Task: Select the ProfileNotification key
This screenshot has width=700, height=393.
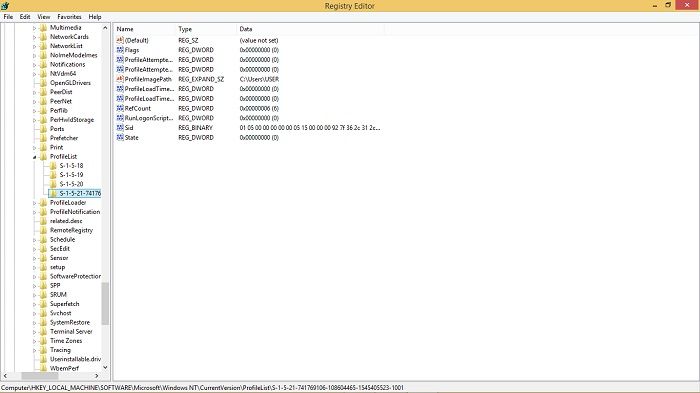Action: (75, 212)
